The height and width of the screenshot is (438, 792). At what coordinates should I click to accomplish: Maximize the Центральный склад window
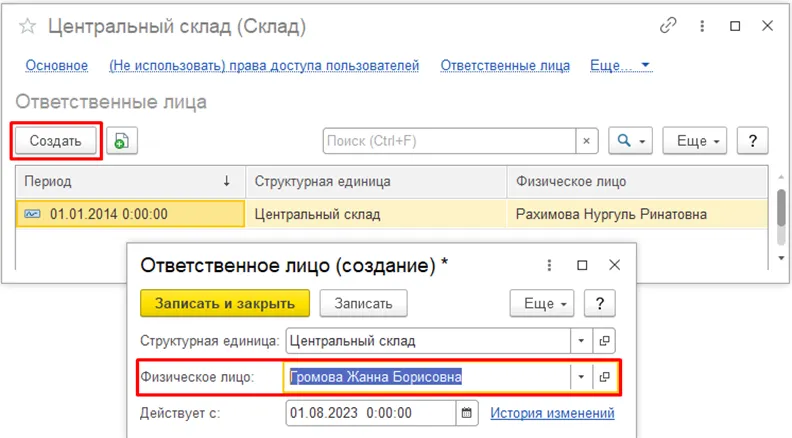click(x=735, y=26)
